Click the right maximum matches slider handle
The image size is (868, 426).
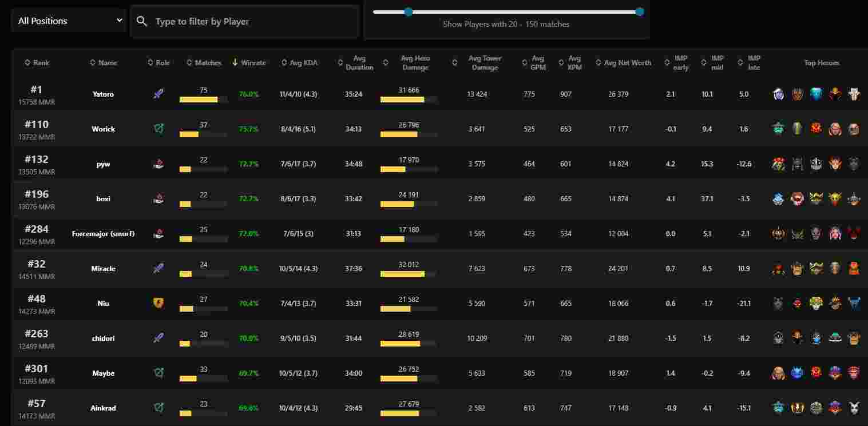point(640,11)
